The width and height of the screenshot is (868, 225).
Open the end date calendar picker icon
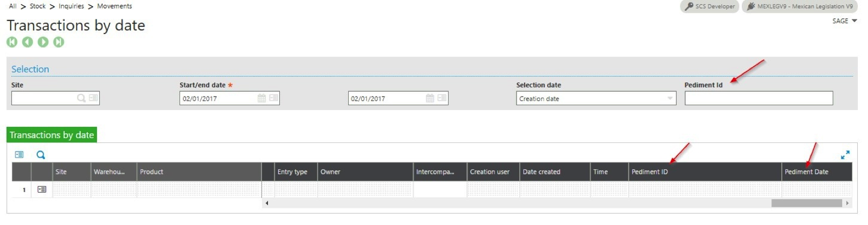click(x=430, y=98)
